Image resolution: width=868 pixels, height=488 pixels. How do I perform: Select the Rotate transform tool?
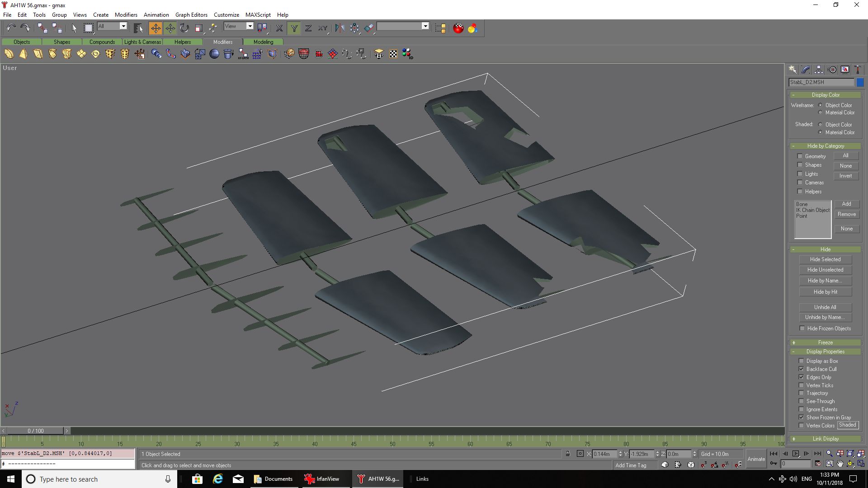click(x=184, y=28)
